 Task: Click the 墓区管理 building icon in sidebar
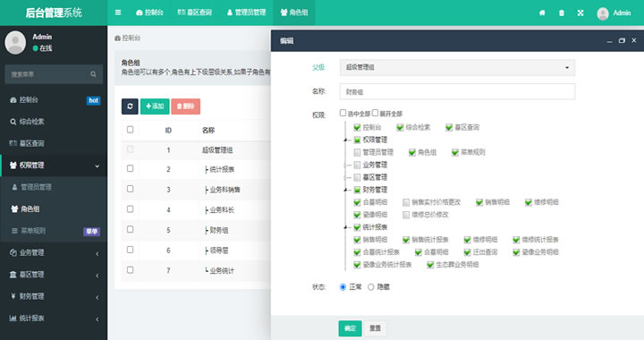(13, 275)
